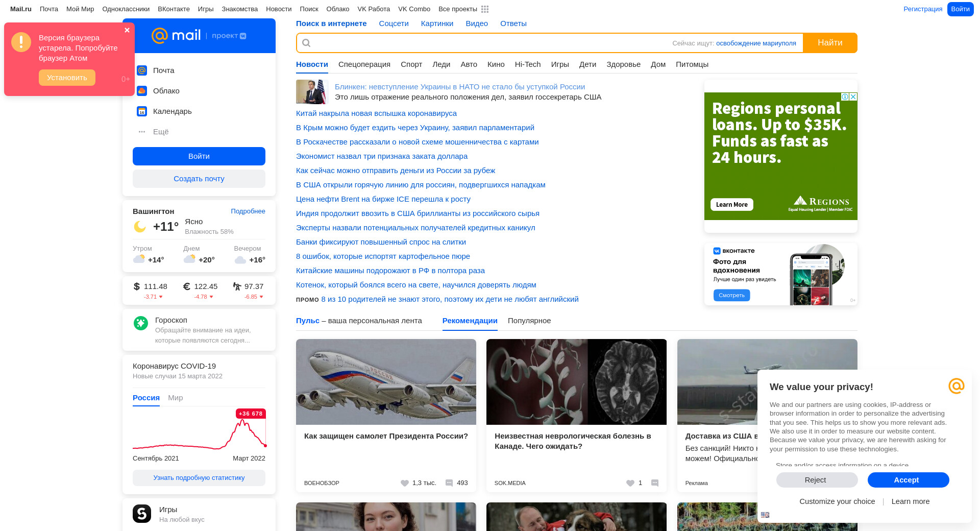Open the all projects grid icon
The image size is (980, 531).
(x=484, y=9)
